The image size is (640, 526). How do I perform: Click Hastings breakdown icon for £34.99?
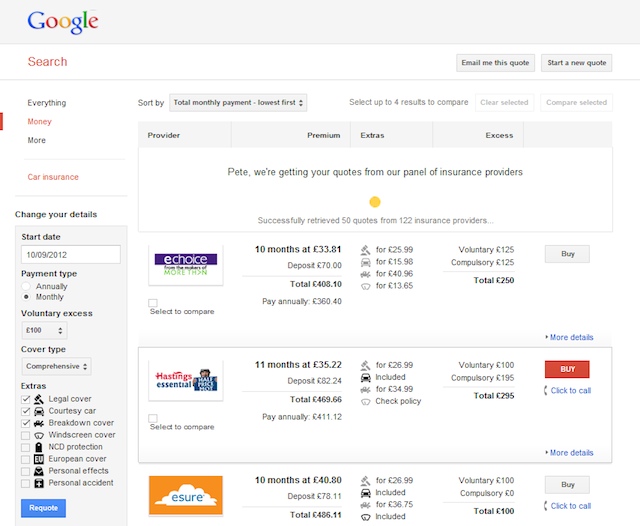click(x=365, y=389)
